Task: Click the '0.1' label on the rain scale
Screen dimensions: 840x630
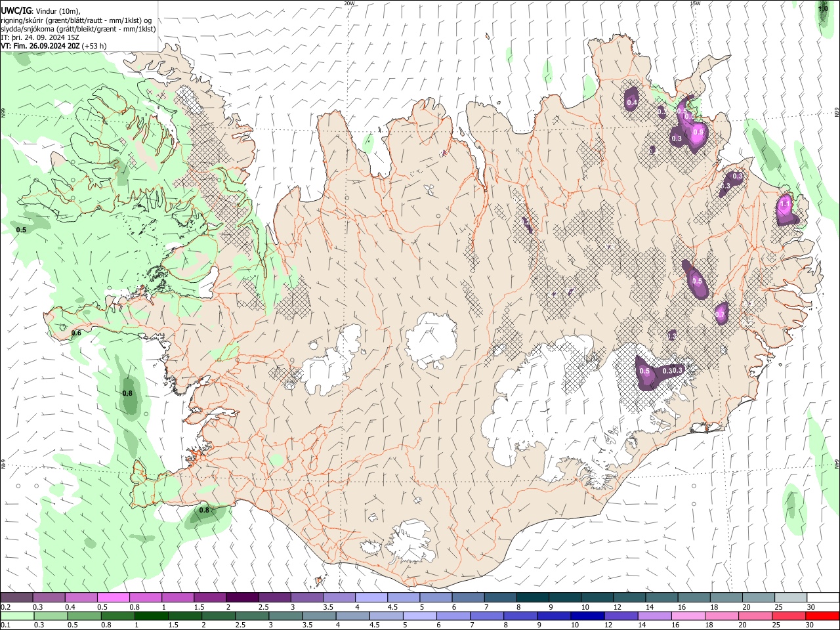Action: pyautogui.click(x=5, y=625)
